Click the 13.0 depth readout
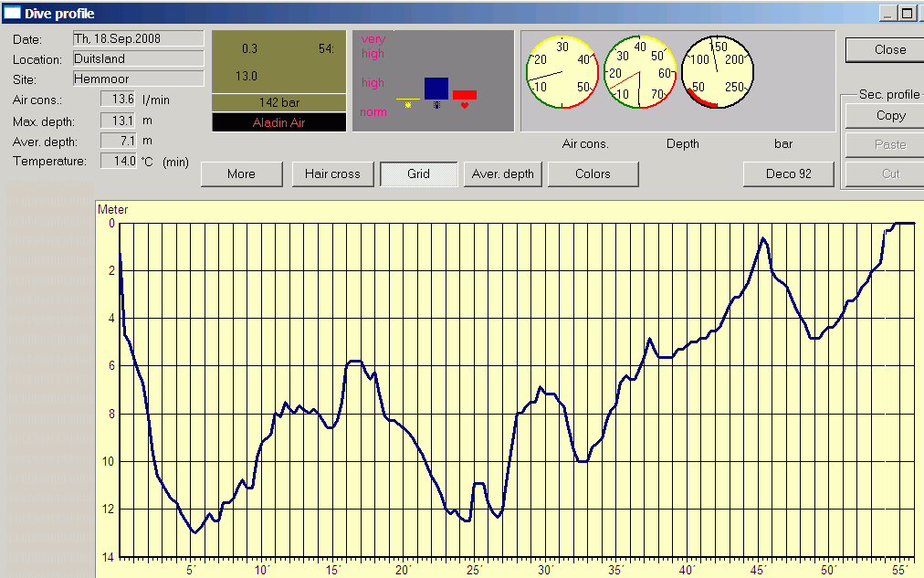Screen dimensions: 924x578 (x=247, y=76)
